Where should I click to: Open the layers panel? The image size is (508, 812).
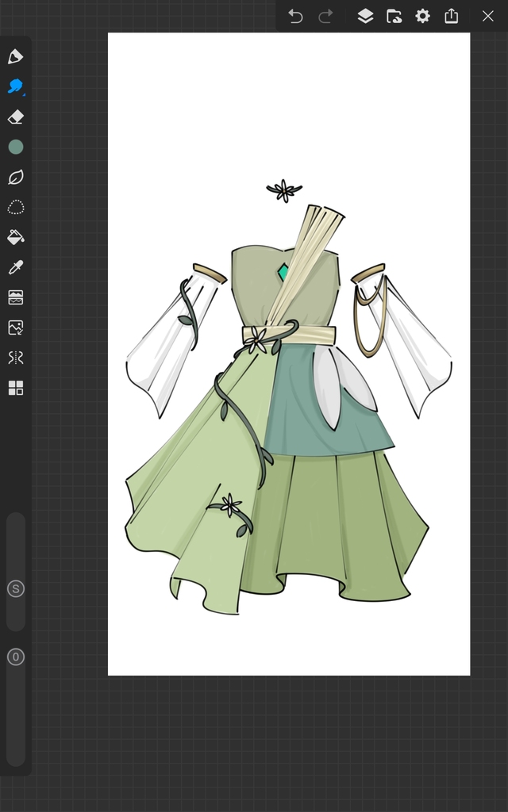tap(365, 16)
